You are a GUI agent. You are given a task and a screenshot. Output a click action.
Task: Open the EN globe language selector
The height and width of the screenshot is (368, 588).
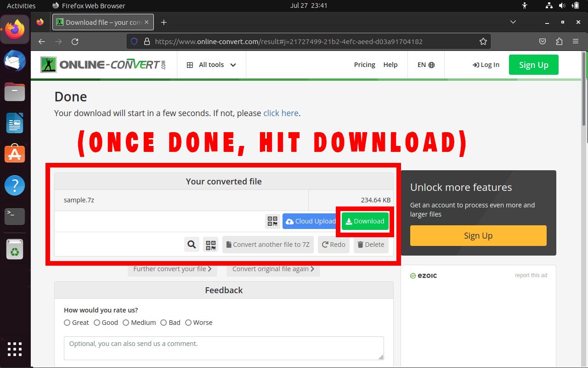tap(426, 65)
